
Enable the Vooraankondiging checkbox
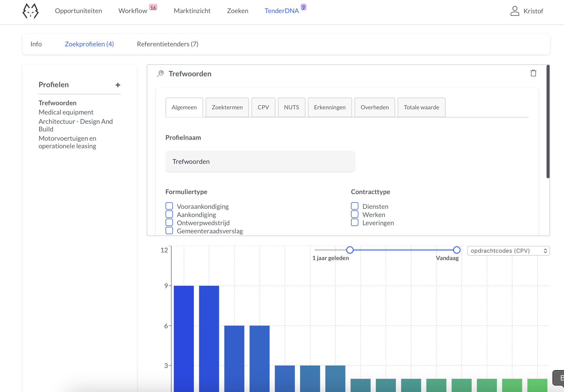click(169, 206)
